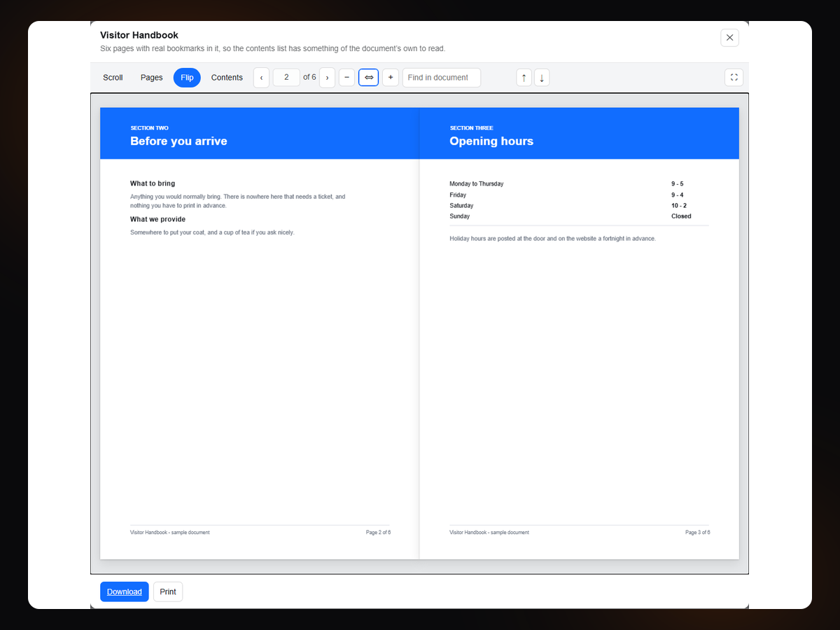Click the fit-width double arrow icon

[x=369, y=78]
